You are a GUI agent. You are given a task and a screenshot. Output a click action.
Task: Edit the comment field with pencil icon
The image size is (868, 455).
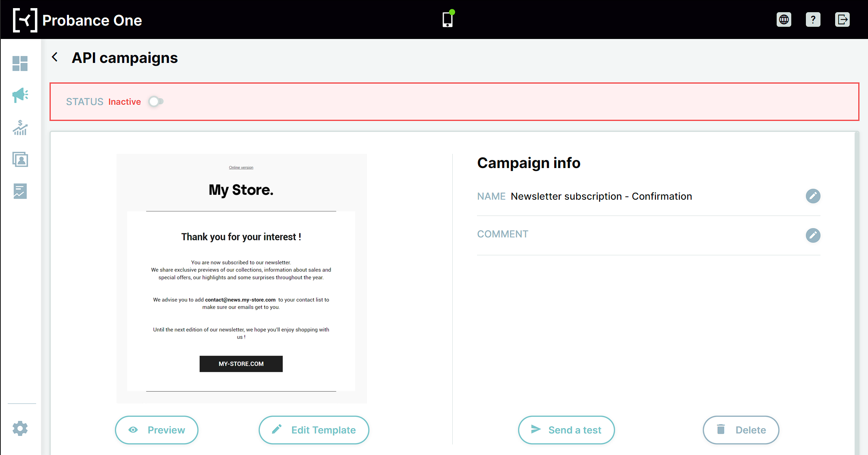point(813,235)
